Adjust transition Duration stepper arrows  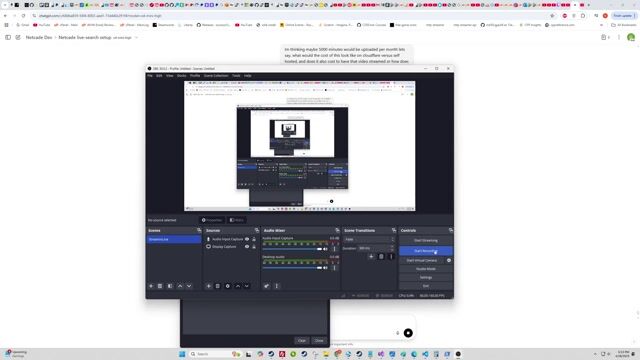pyautogui.click(x=392, y=248)
